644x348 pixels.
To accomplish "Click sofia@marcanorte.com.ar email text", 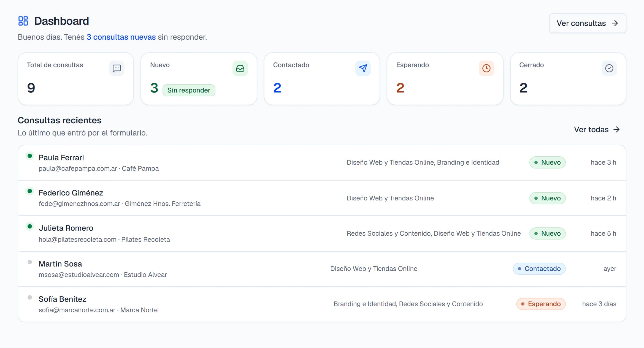I will click(x=77, y=310).
